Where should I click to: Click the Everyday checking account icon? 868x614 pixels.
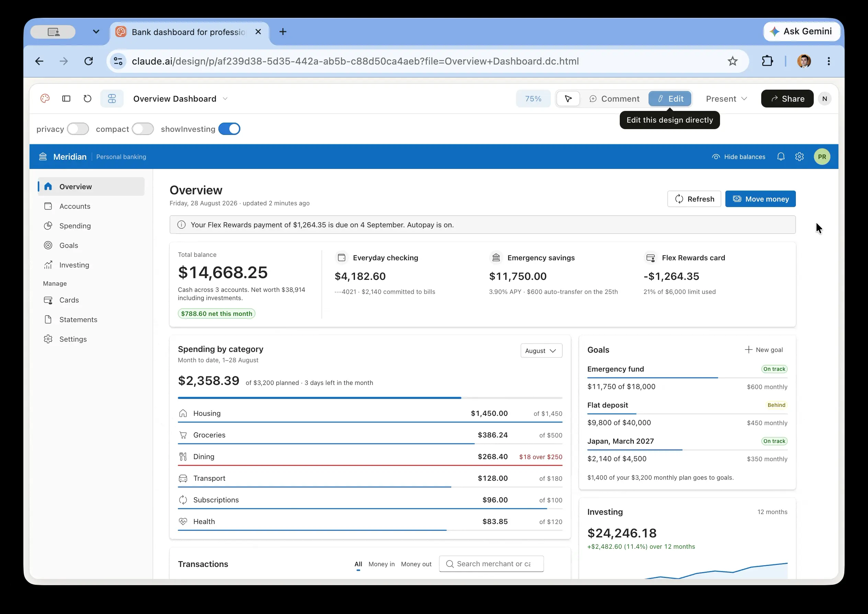(342, 258)
